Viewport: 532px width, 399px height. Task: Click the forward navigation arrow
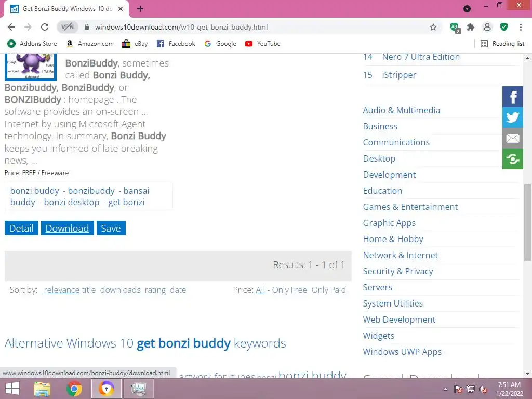point(28,27)
